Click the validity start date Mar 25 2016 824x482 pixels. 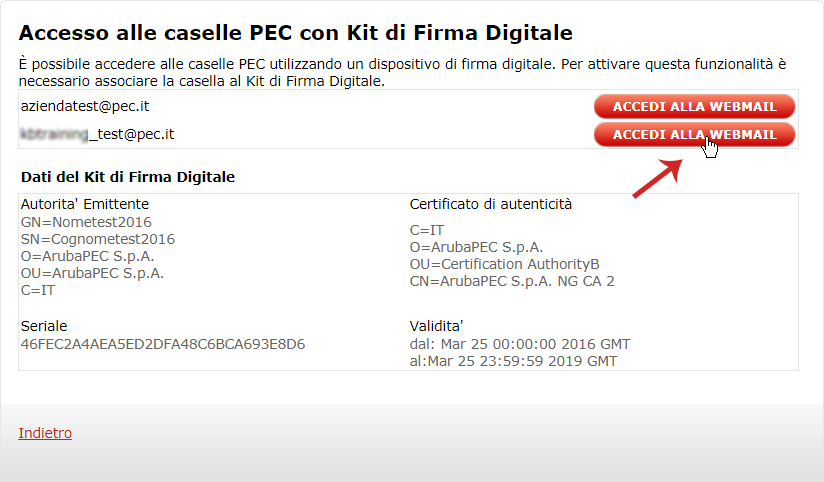pyautogui.click(x=535, y=344)
